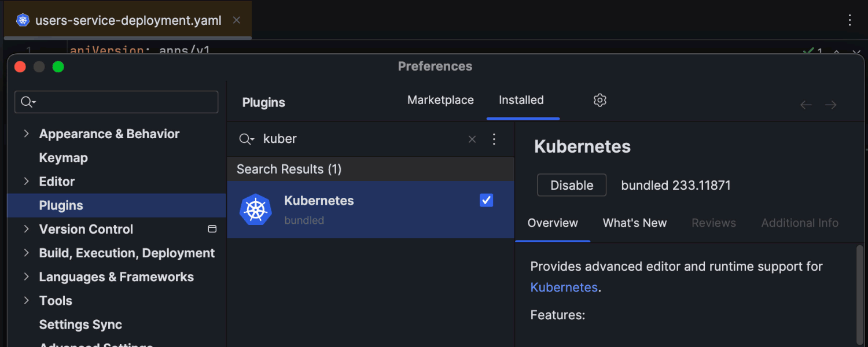Click the Kubernetes file icon on the editor tab
Screen dimensions: 868x347
[22, 19]
